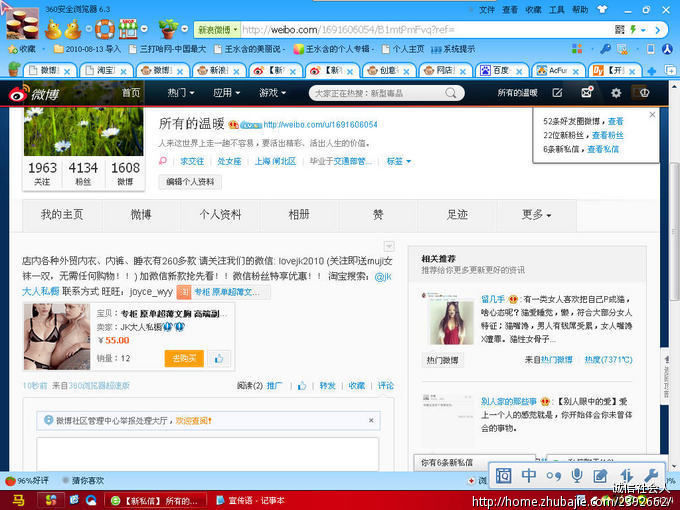
Task: Open the Weibo settings gear icon
Action: 616,93
